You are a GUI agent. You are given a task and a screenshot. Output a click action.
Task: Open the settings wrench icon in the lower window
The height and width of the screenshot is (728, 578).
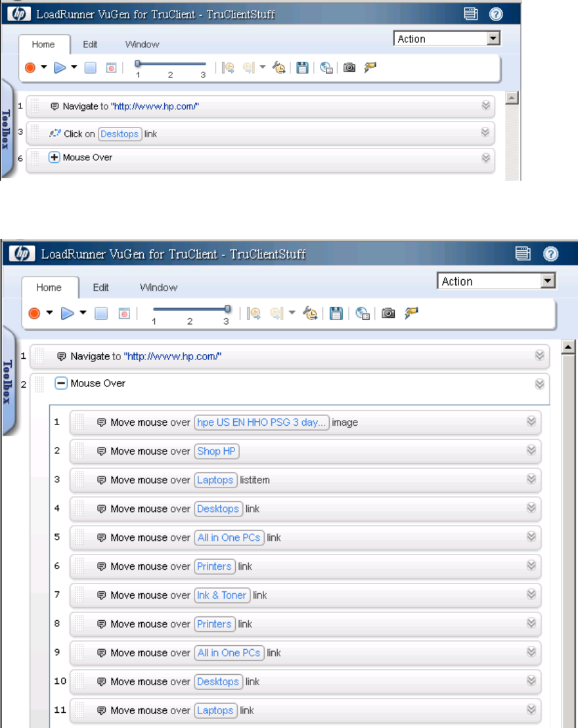[310, 313]
